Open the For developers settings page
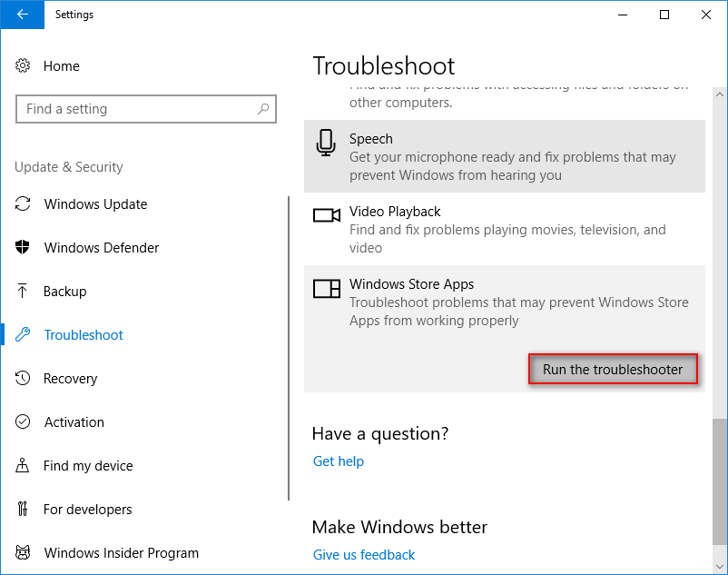Image resolution: width=728 pixels, height=575 pixels. [x=87, y=510]
